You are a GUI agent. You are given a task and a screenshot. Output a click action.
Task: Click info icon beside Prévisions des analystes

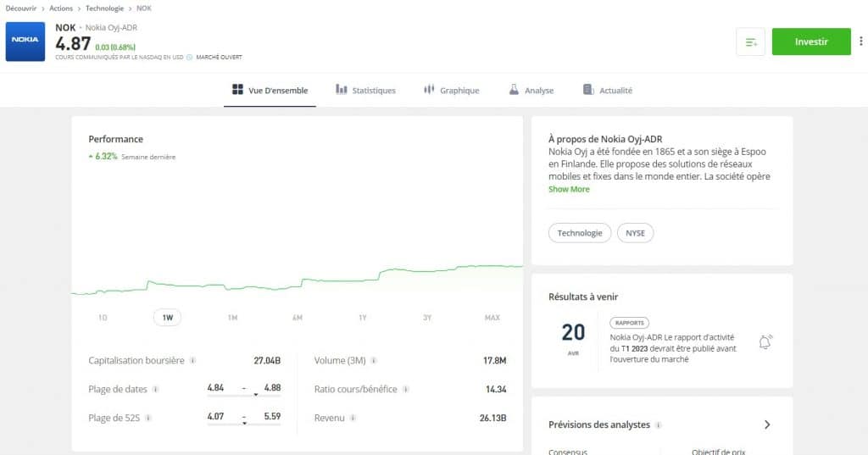(x=658, y=425)
